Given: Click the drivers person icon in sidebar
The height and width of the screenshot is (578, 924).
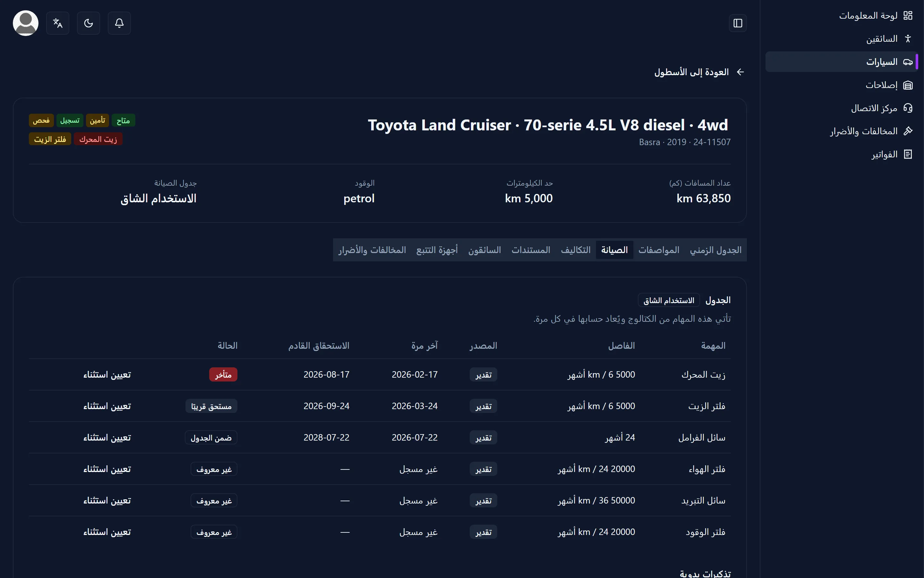Looking at the screenshot, I should coord(908,39).
